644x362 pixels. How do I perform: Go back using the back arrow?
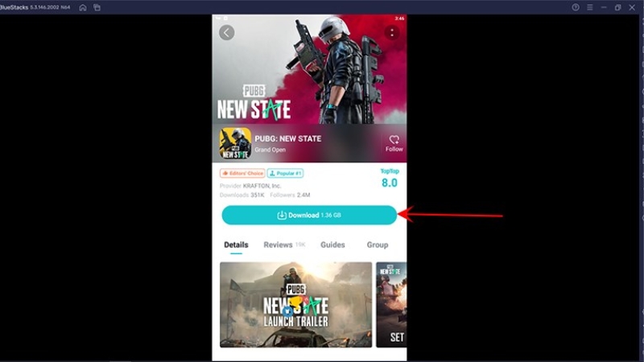[227, 32]
